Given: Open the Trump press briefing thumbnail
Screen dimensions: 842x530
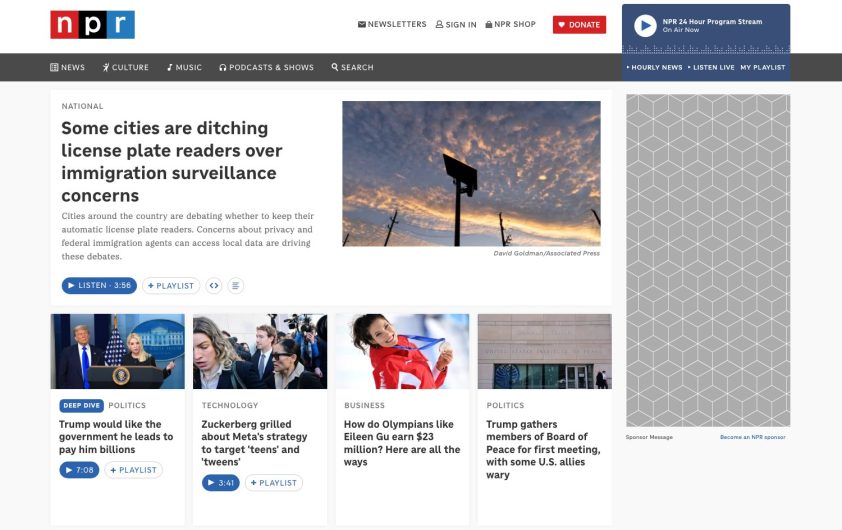Looking at the screenshot, I should tap(118, 351).
